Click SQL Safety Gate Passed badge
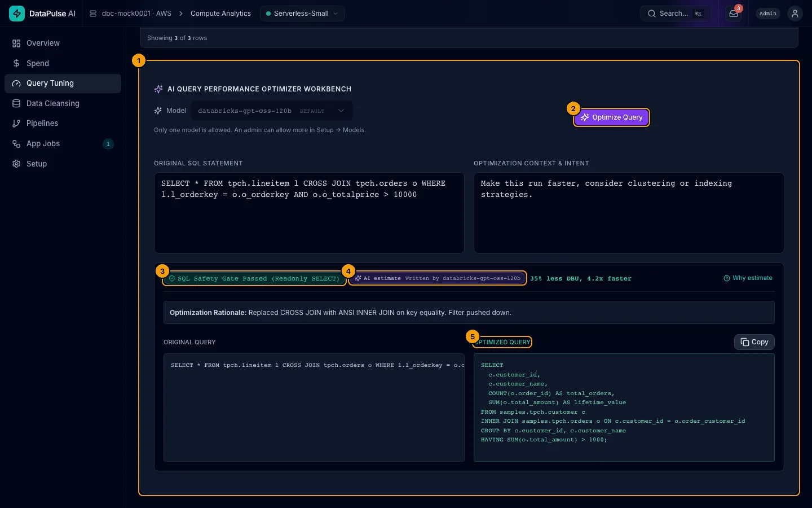The height and width of the screenshot is (508, 812). (x=254, y=278)
